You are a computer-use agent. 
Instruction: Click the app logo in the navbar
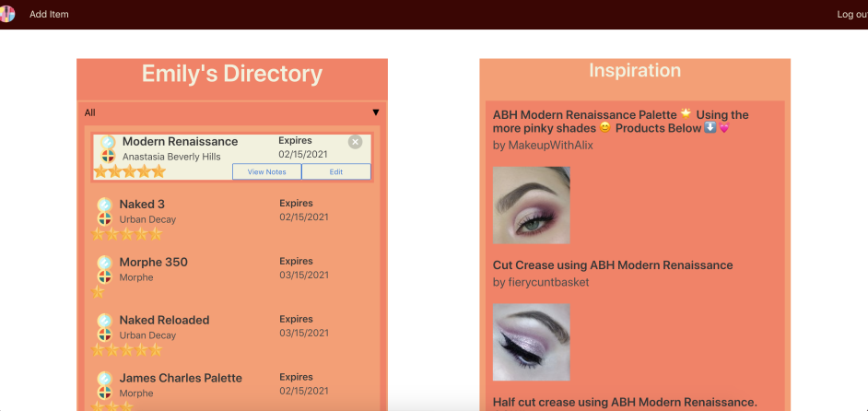coord(6,14)
